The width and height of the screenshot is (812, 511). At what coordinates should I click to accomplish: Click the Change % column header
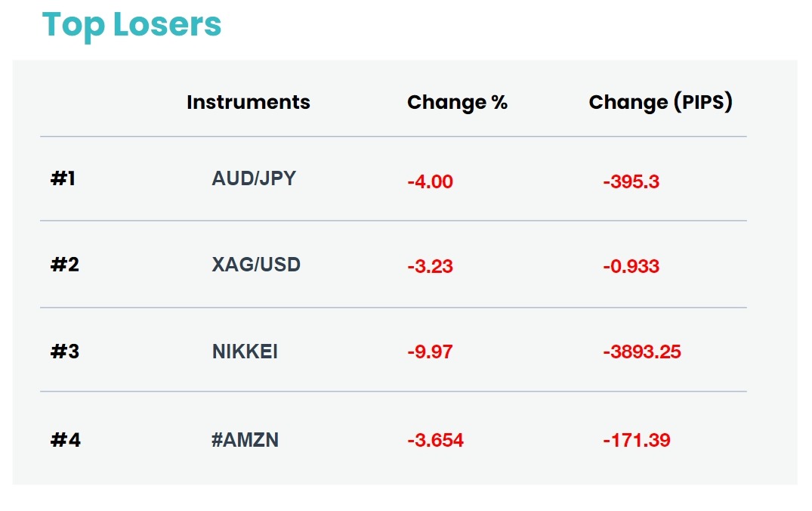(457, 103)
